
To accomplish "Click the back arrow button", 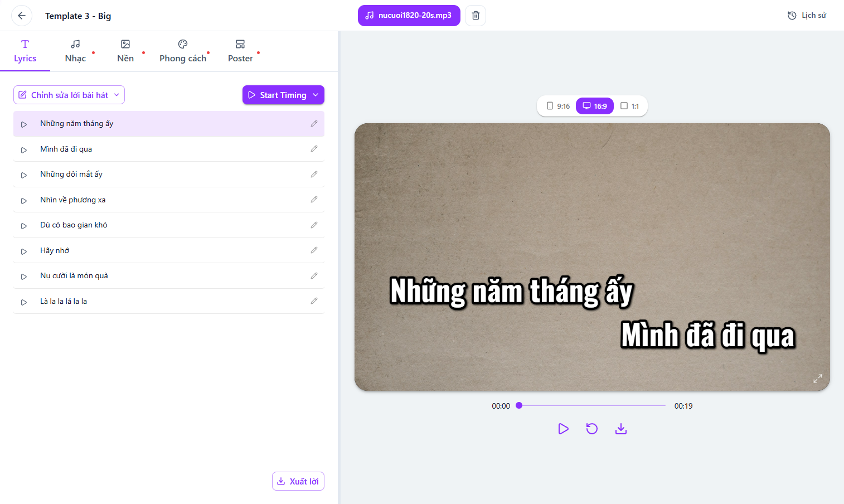I will click(x=22, y=16).
